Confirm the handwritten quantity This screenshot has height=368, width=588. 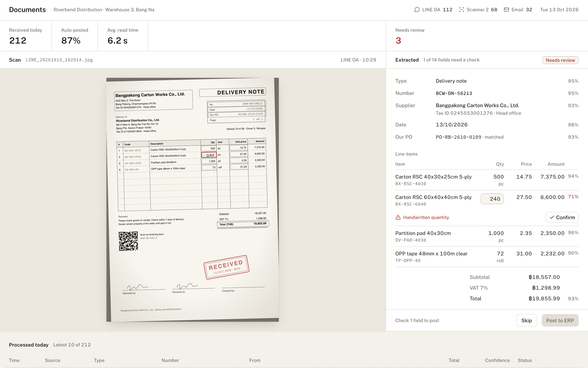[562, 217]
